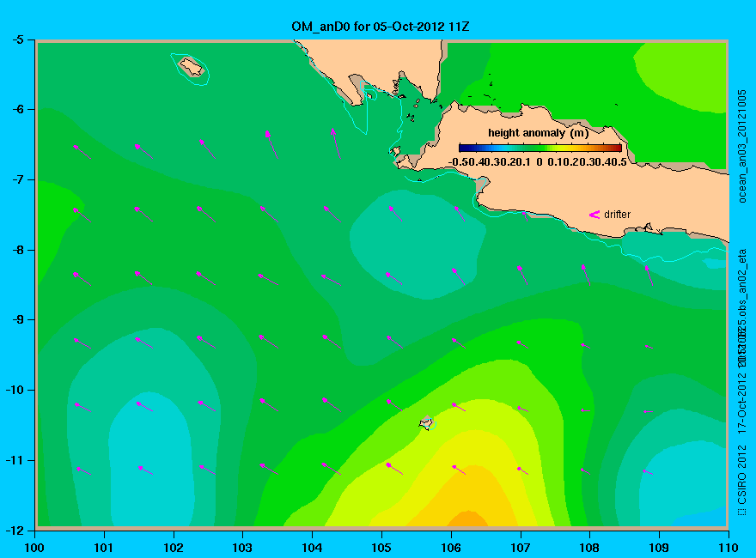Click the "-8" latitude tick label
Viewport: 756px width, 558px height.
[x=17, y=250]
